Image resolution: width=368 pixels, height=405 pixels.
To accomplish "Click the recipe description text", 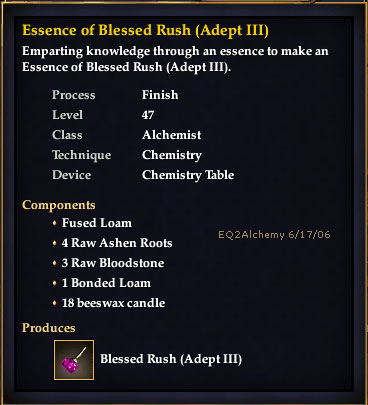I will (x=175, y=59).
